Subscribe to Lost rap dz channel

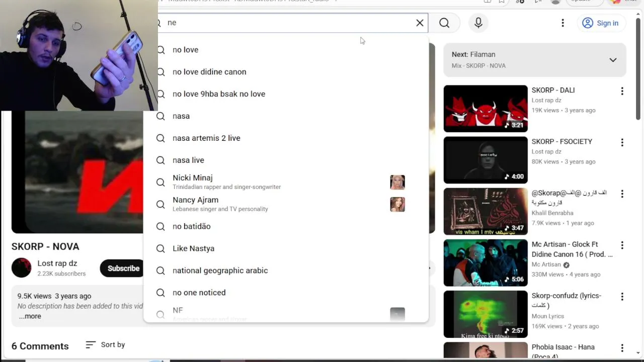pyautogui.click(x=123, y=268)
